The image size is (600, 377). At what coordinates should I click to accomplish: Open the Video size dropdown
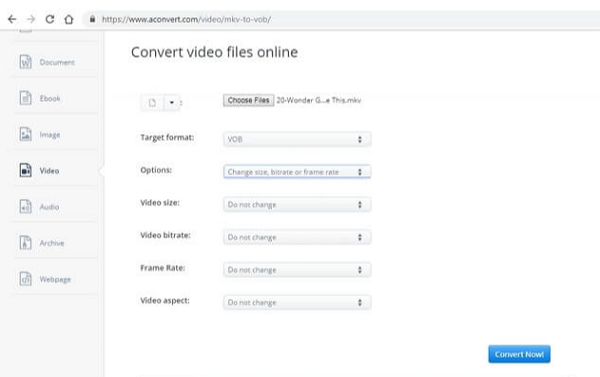click(297, 205)
